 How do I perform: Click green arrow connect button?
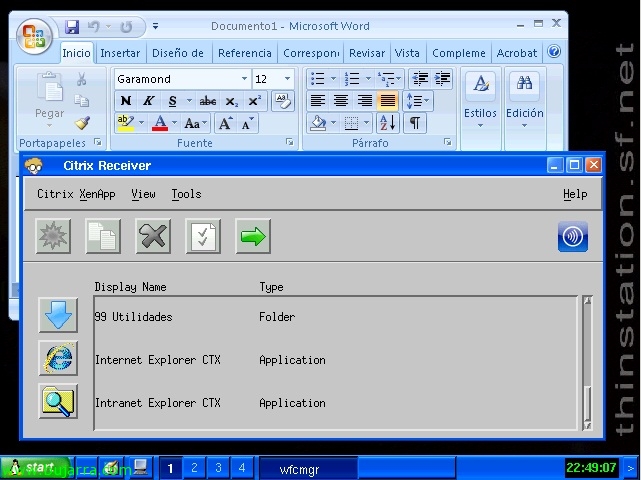[x=253, y=236]
